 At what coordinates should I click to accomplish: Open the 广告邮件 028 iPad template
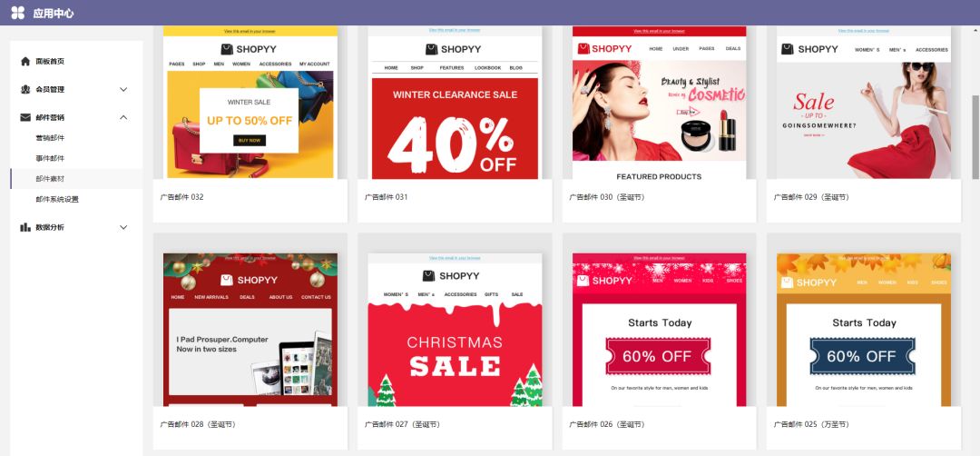point(250,341)
